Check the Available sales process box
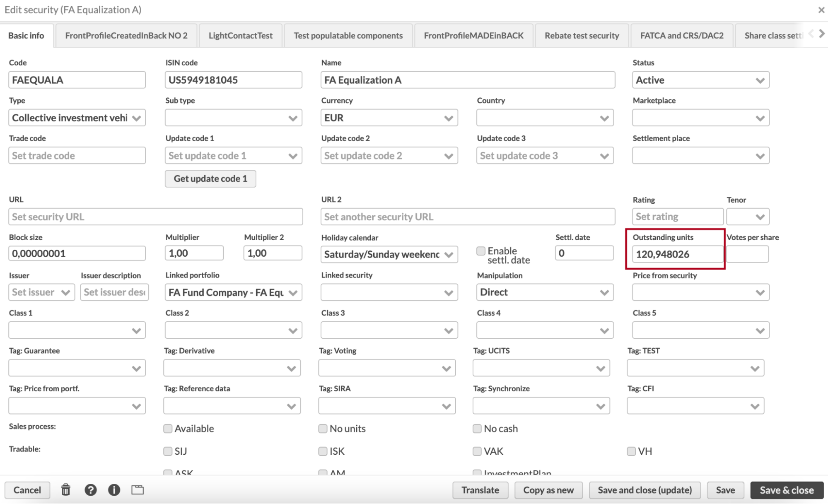 168,429
